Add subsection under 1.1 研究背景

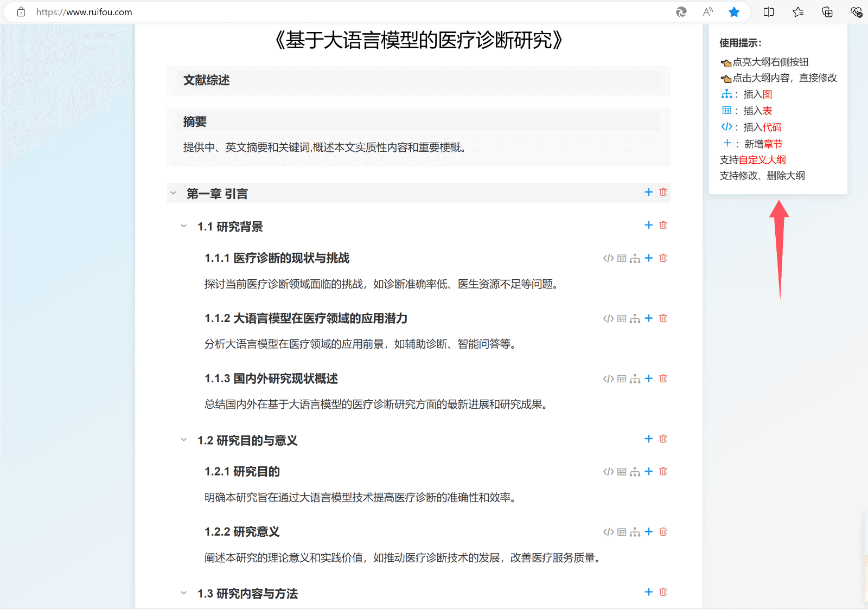(648, 225)
